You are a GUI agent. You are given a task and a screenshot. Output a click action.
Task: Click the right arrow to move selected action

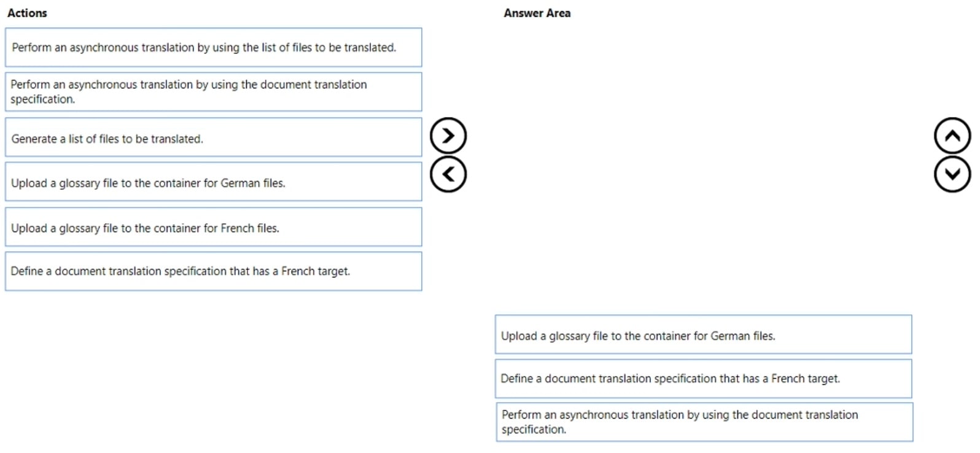coord(448,136)
